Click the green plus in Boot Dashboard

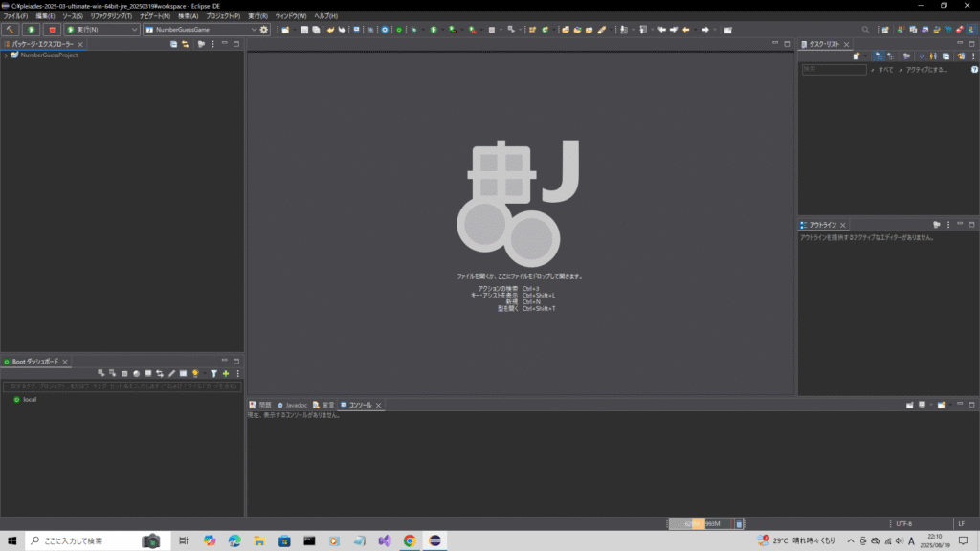[226, 374]
